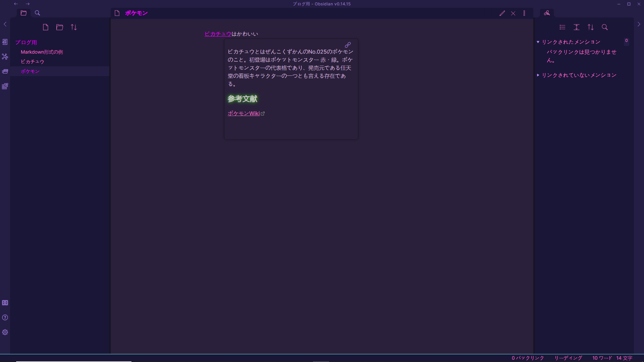Open the settings gear
Image resolution: width=644 pixels, height=362 pixels.
click(5, 332)
